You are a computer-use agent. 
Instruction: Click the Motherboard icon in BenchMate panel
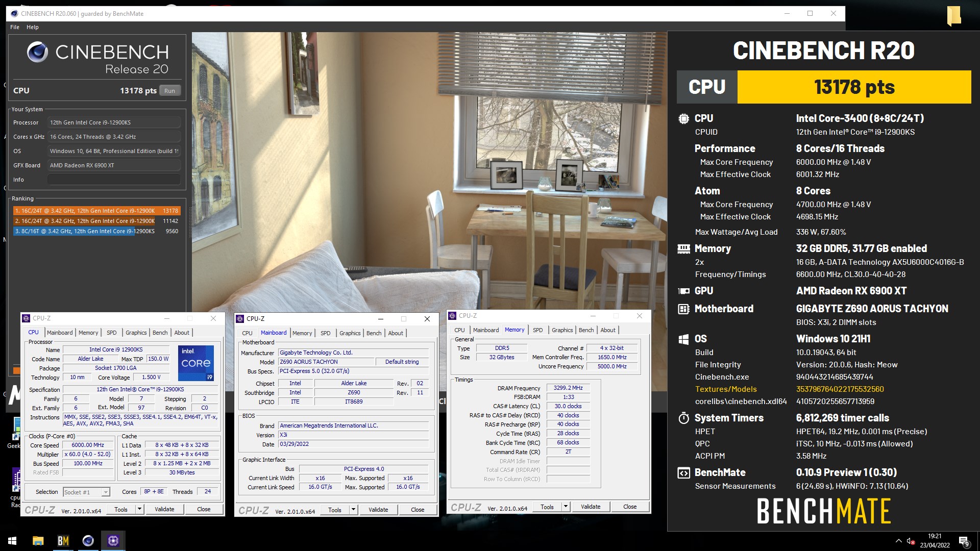[683, 309]
